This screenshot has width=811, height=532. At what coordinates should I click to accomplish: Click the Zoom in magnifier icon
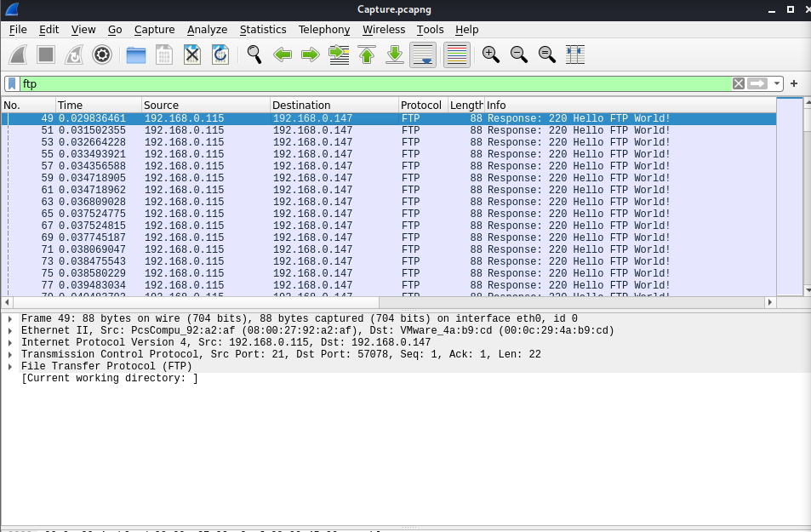(x=491, y=54)
